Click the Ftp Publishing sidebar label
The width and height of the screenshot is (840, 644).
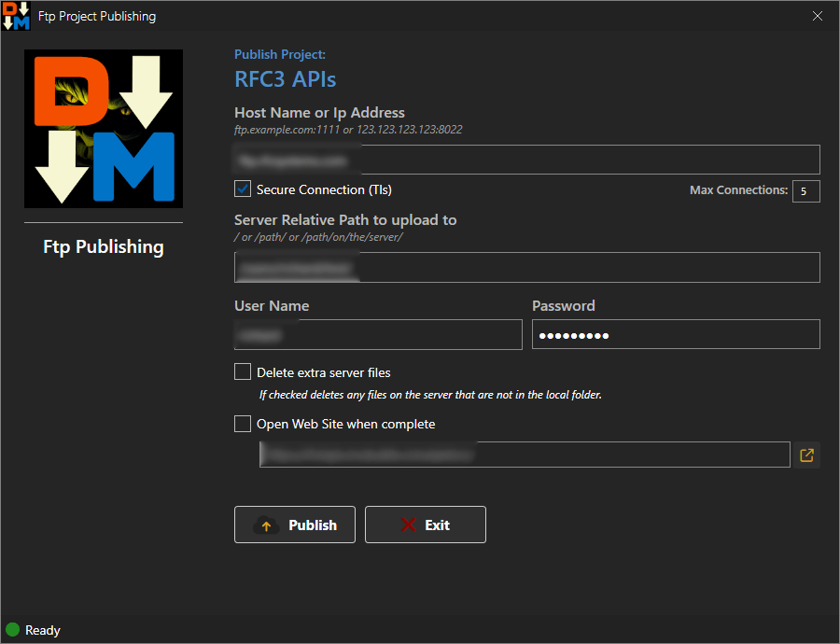click(104, 247)
